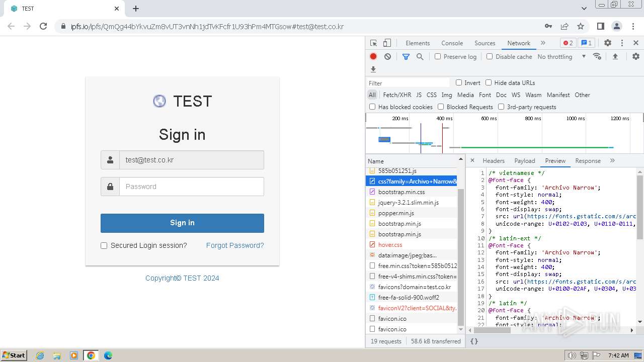Open DevTools three-dot customize menu

pos(622,43)
